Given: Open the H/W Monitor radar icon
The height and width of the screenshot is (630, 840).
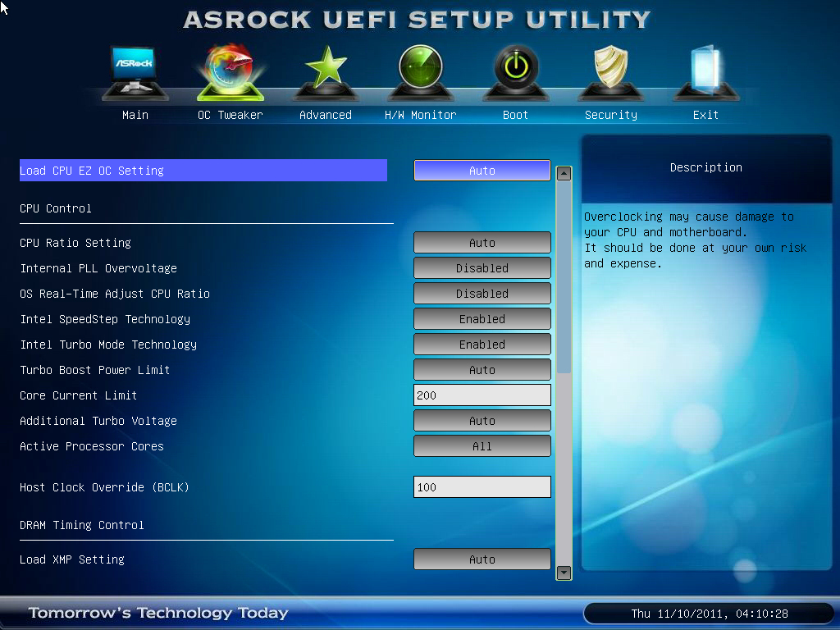Looking at the screenshot, I should [421, 73].
